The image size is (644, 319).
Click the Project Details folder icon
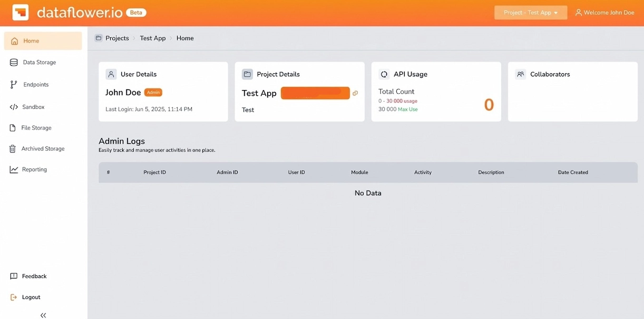click(x=247, y=74)
